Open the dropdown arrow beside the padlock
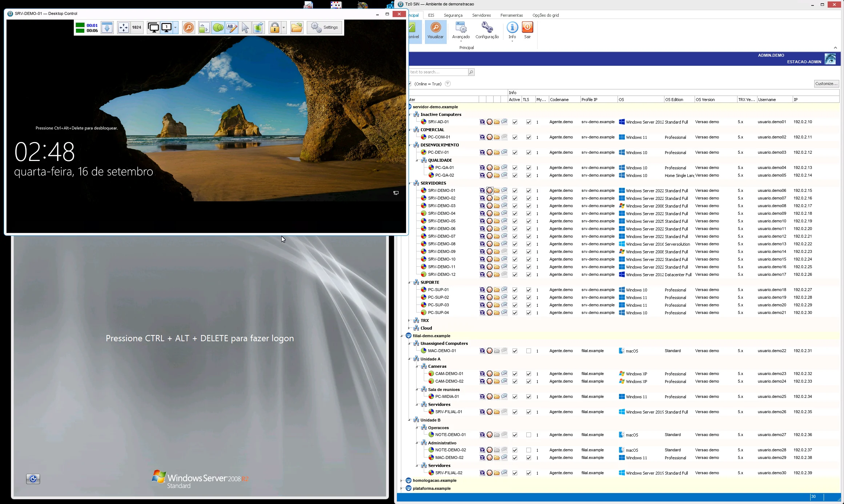Screen dimensions: 844x504 tap(284, 28)
